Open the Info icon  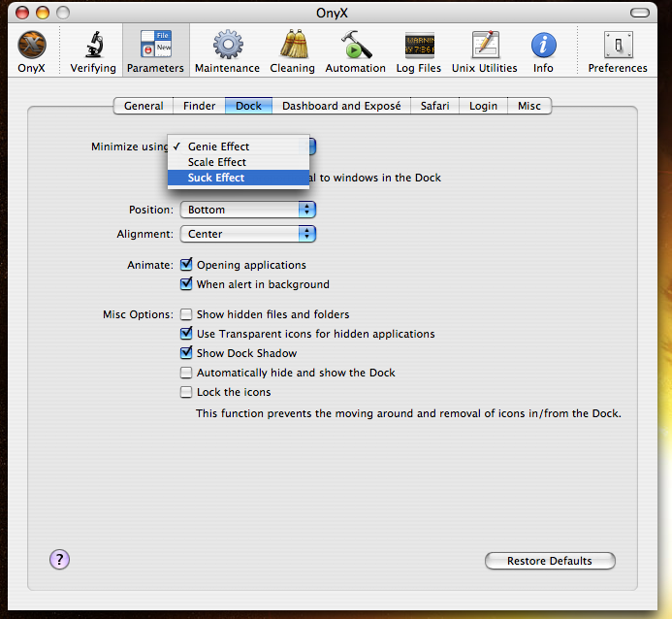pyautogui.click(x=543, y=45)
